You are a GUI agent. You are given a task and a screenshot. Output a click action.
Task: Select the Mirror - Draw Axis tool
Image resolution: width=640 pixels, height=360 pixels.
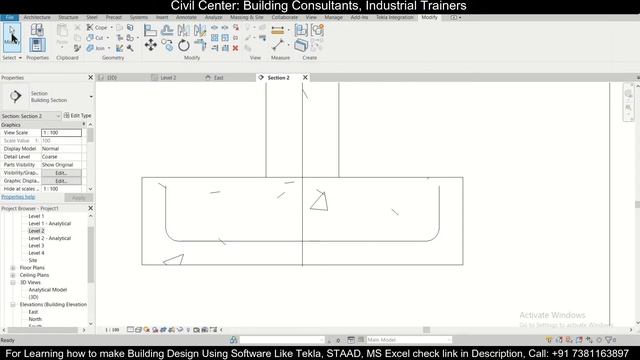coord(200,30)
